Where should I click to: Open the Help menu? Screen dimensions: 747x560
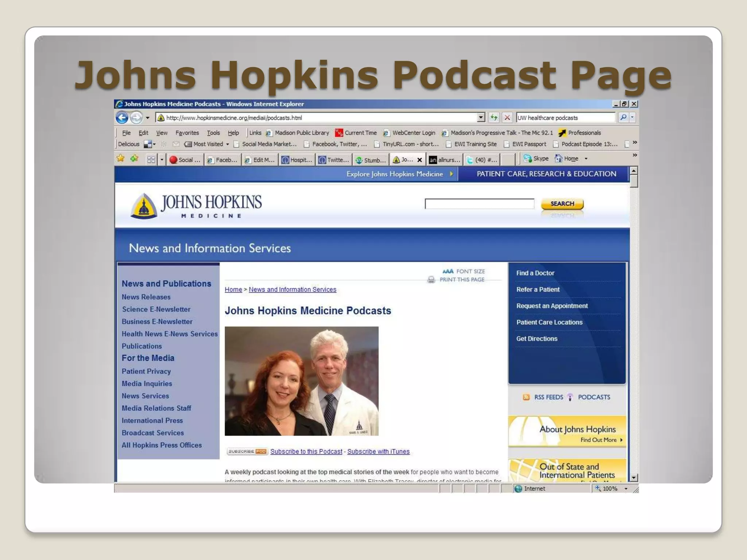pyautogui.click(x=233, y=133)
